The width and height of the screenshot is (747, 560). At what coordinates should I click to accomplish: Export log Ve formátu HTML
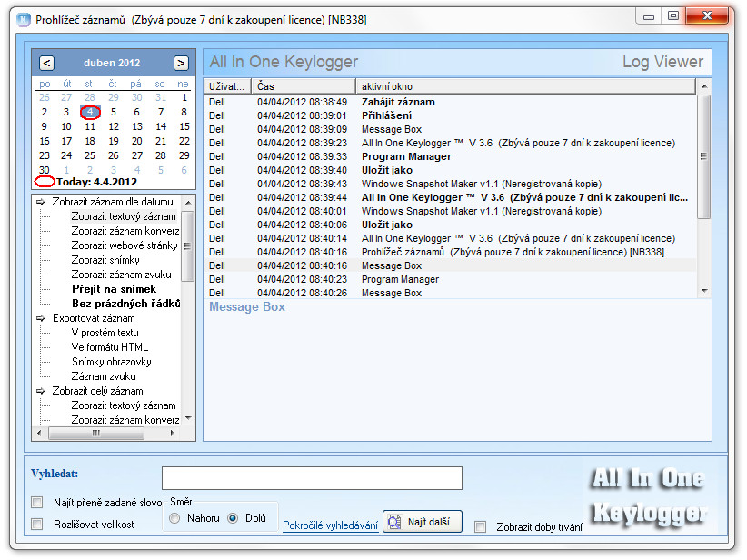pos(110,347)
